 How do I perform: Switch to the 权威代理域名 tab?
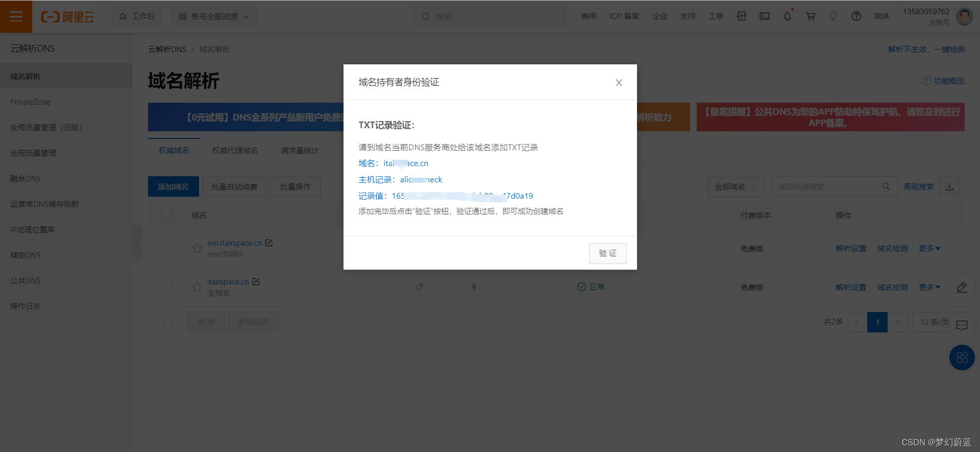[235, 150]
